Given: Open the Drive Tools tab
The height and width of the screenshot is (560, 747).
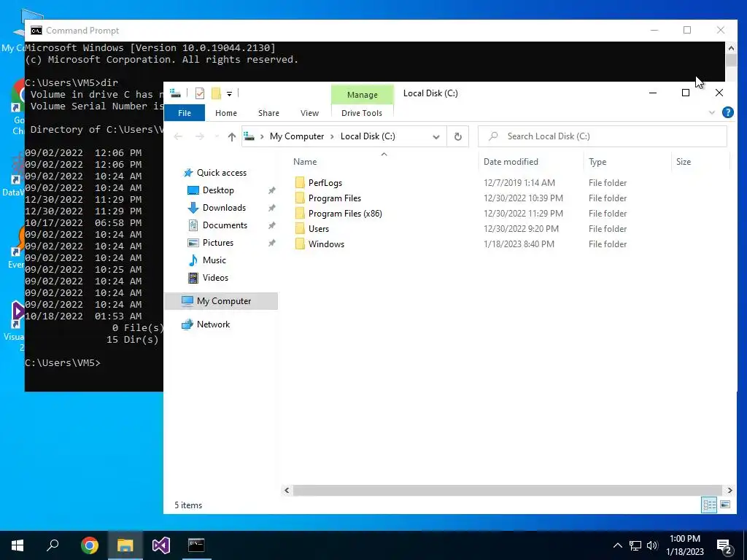Looking at the screenshot, I should tap(362, 113).
